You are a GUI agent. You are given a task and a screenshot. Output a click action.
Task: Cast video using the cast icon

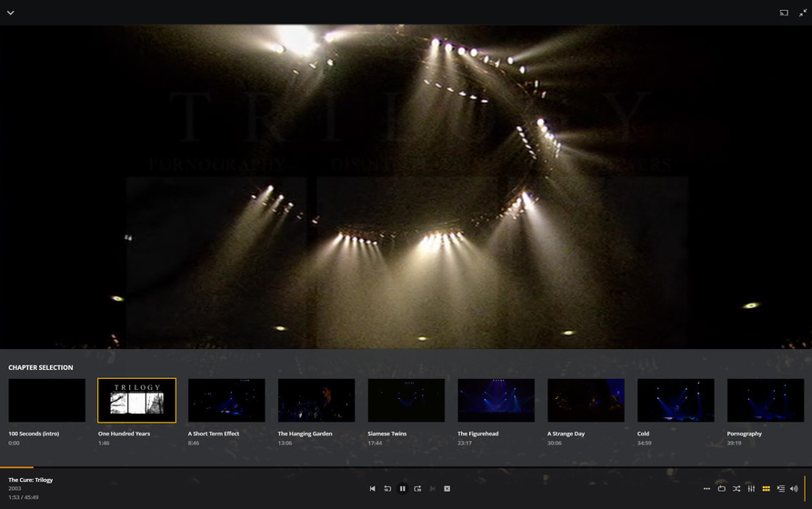784,13
